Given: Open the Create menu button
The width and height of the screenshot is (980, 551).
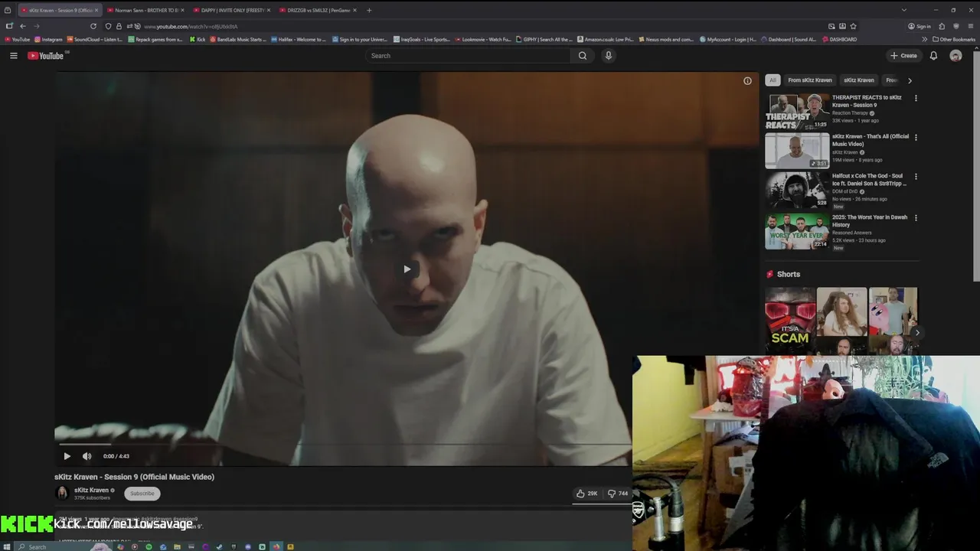Looking at the screenshot, I should coord(903,56).
